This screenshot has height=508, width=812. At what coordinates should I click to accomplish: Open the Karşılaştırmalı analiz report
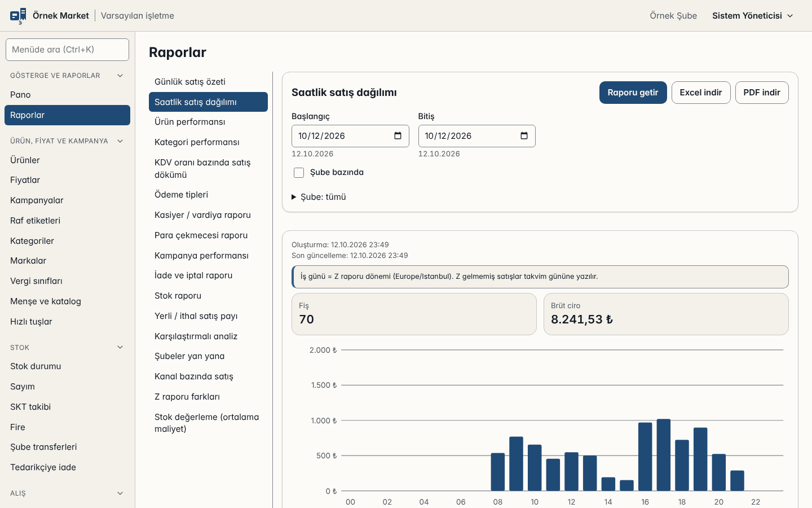coord(208,336)
